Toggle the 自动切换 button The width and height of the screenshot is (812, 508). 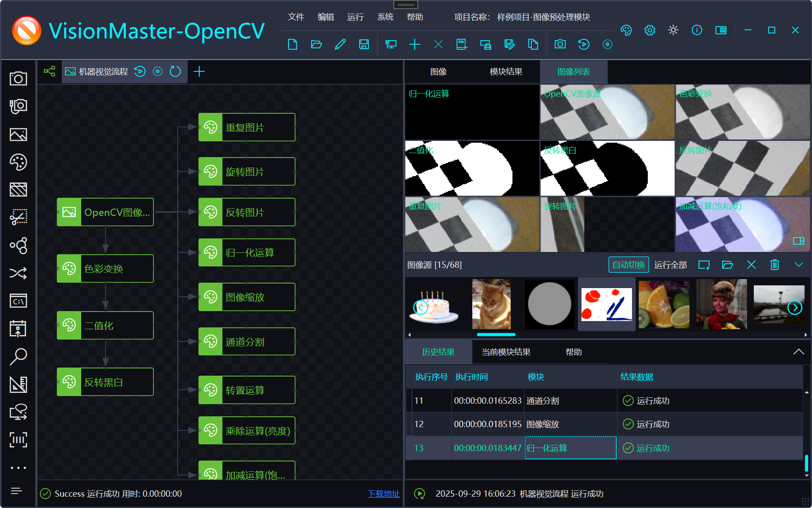pos(628,265)
